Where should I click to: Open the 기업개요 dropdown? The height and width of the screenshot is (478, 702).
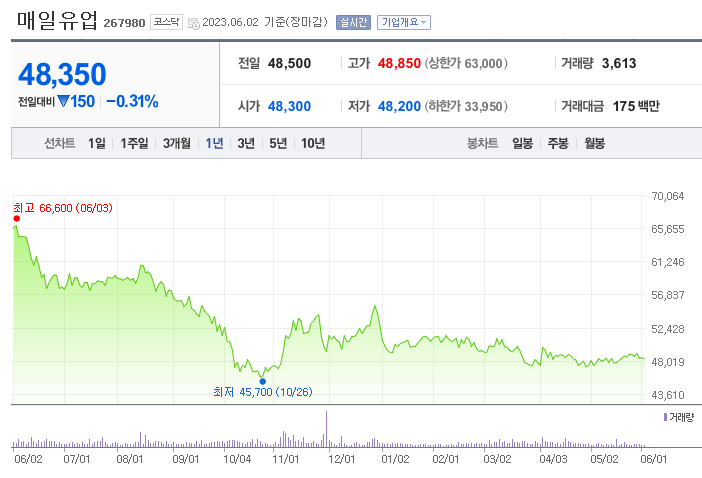(x=404, y=22)
